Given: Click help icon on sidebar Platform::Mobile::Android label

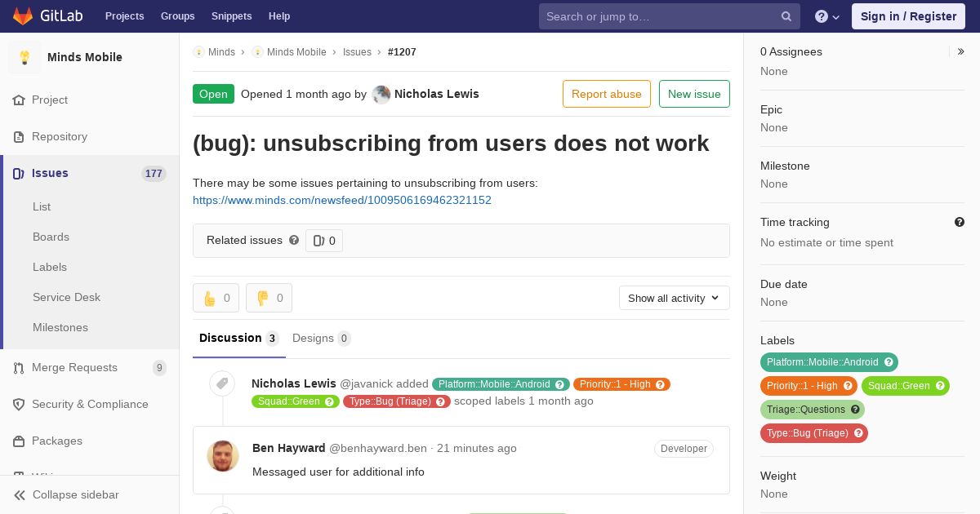Looking at the screenshot, I should point(889,362).
